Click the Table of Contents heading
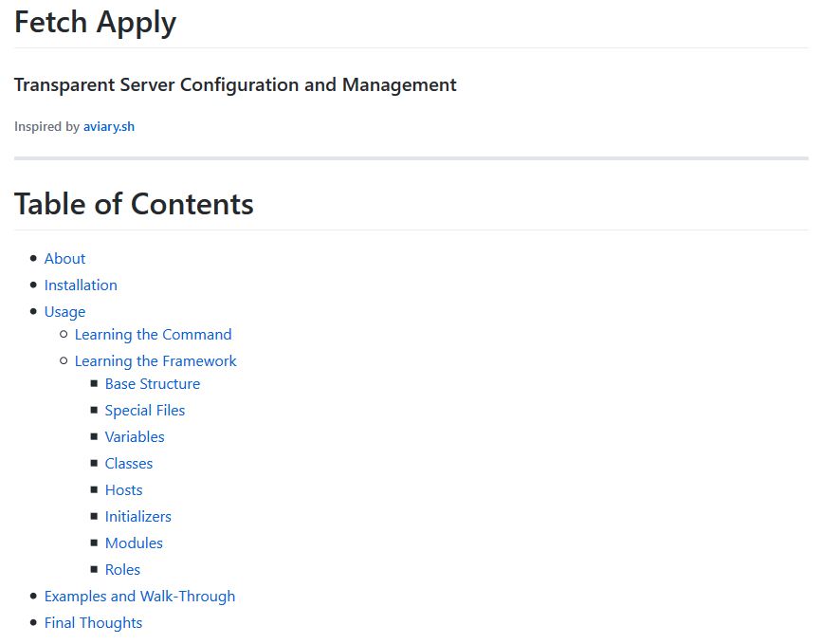822x644 pixels. click(133, 203)
